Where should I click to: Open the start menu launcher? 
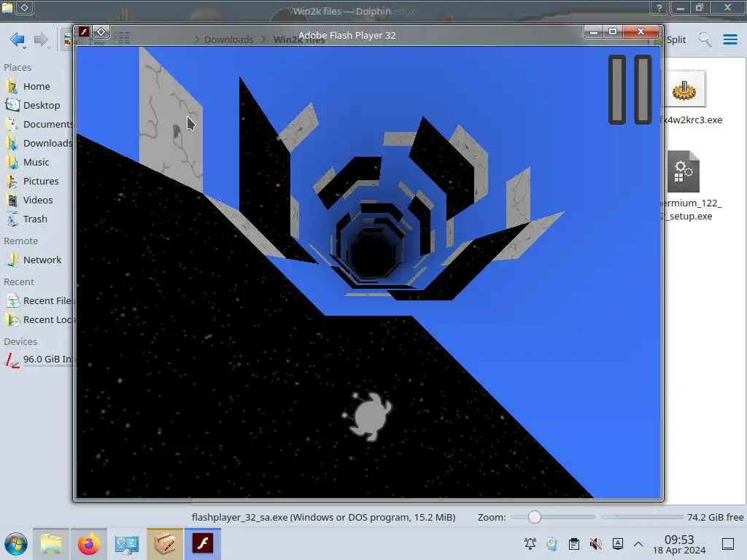(16, 544)
